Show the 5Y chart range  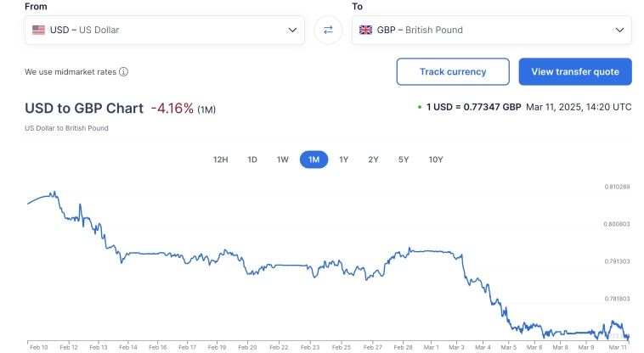click(x=404, y=160)
